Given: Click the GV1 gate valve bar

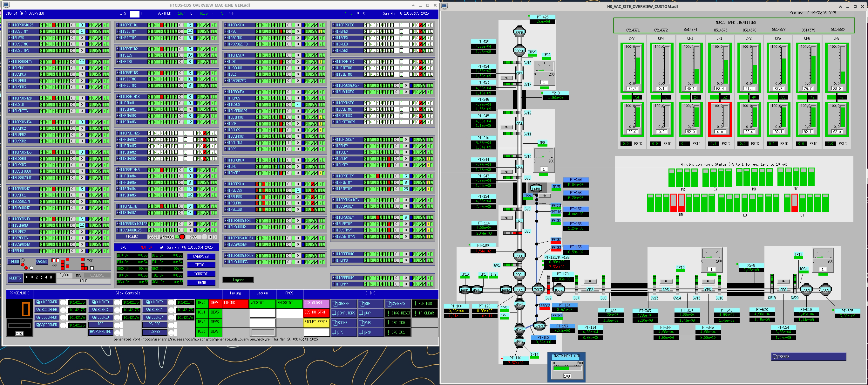Looking at the screenshot, I should click(x=512, y=265).
